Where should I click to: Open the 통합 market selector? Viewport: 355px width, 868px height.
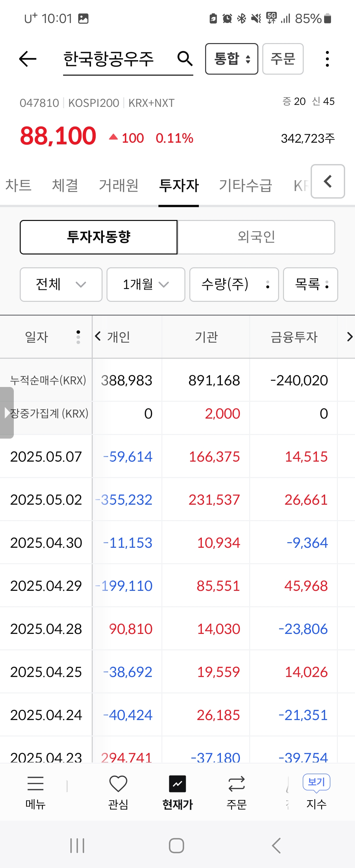click(232, 59)
